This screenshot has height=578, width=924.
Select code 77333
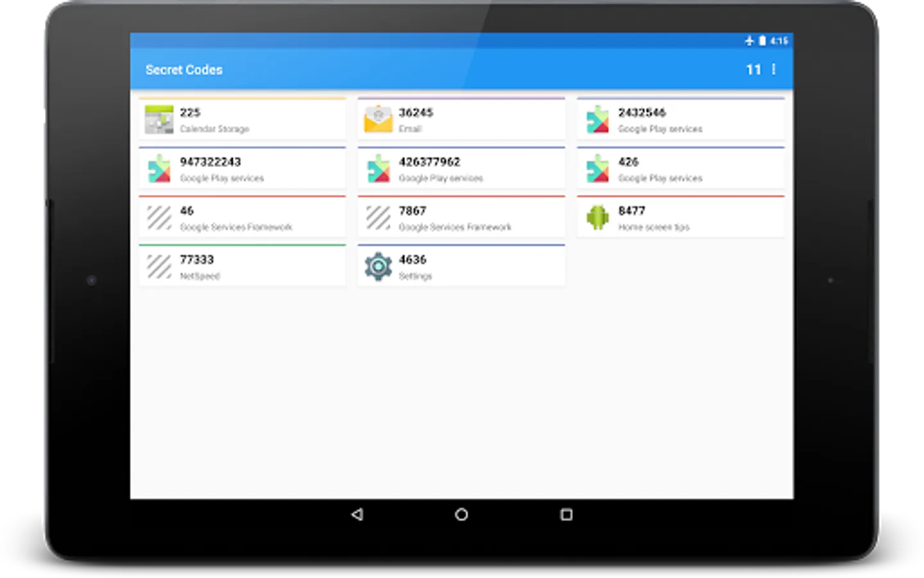[196, 259]
